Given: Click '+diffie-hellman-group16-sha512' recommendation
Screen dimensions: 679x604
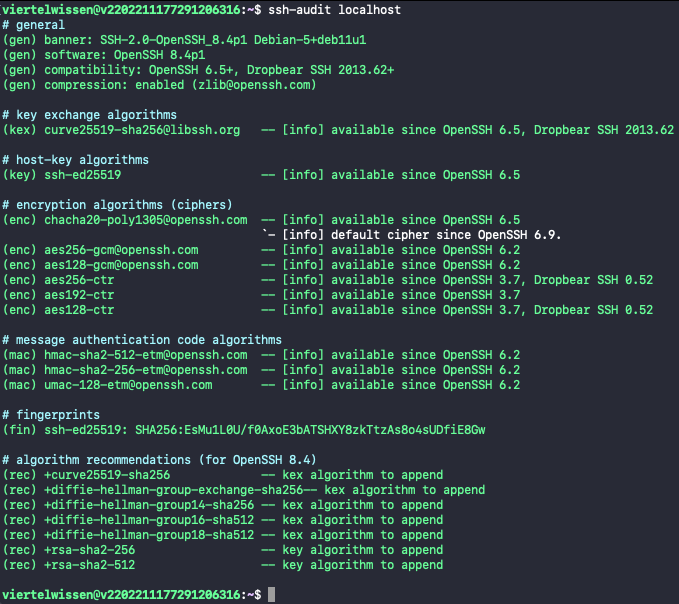Looking at the screenshot, I should tap(149, 520).
